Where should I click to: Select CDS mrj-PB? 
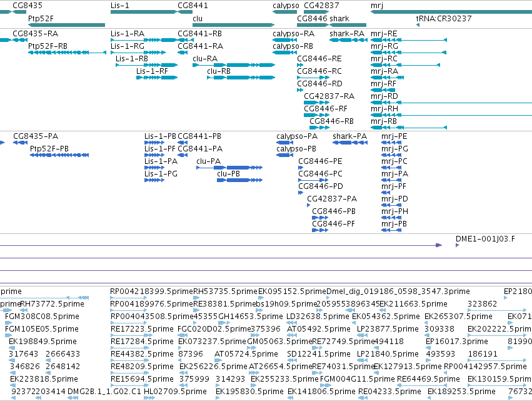(x=391, y=230)
